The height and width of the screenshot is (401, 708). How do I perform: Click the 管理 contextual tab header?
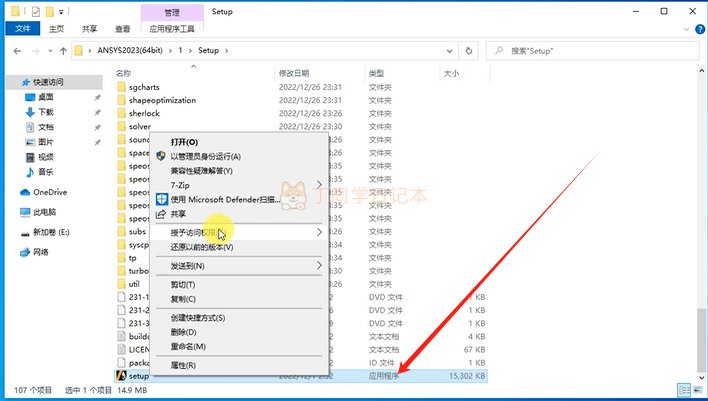172,13
